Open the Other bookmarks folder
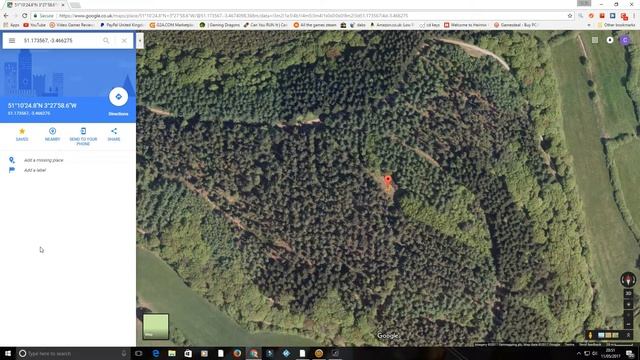This screenshot has width=640, height=360. [x=616, y=25]
